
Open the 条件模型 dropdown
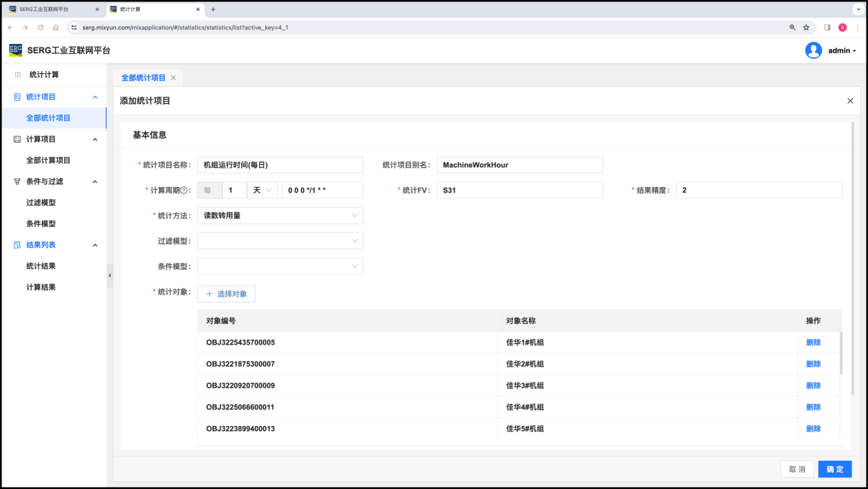(x=280, y=266)
